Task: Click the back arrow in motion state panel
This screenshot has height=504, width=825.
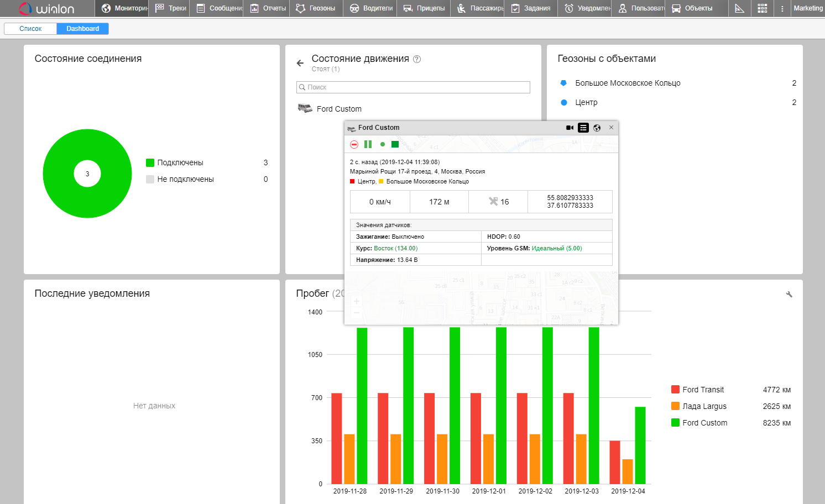Action: point(300,63)
